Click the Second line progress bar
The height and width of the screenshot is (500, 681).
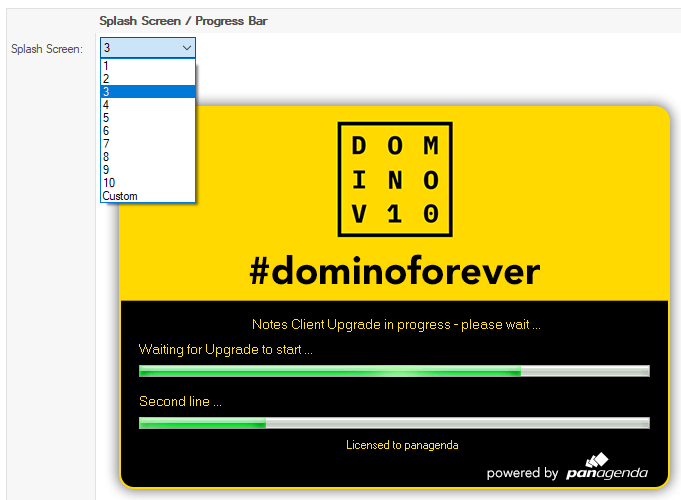394,423
